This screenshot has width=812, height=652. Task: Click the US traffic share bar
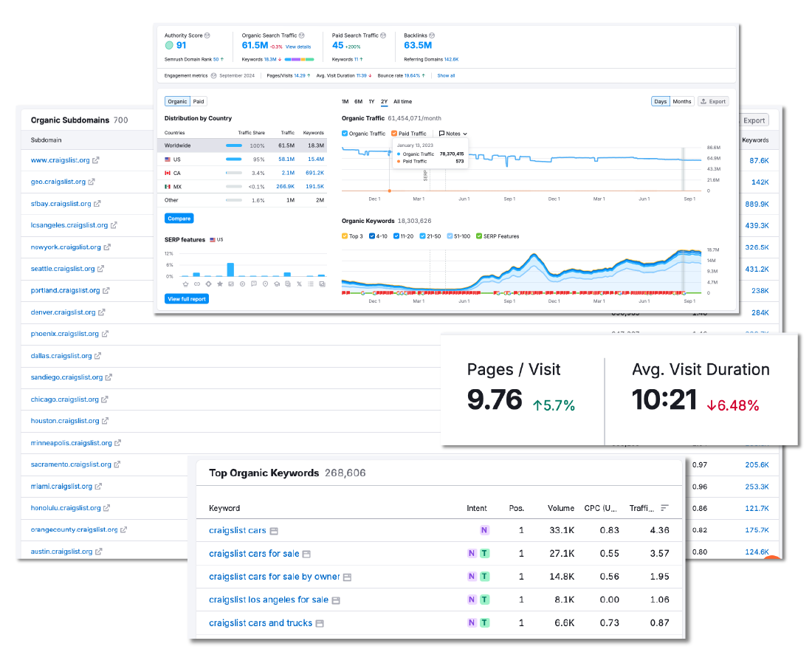(x=234, y=159)
